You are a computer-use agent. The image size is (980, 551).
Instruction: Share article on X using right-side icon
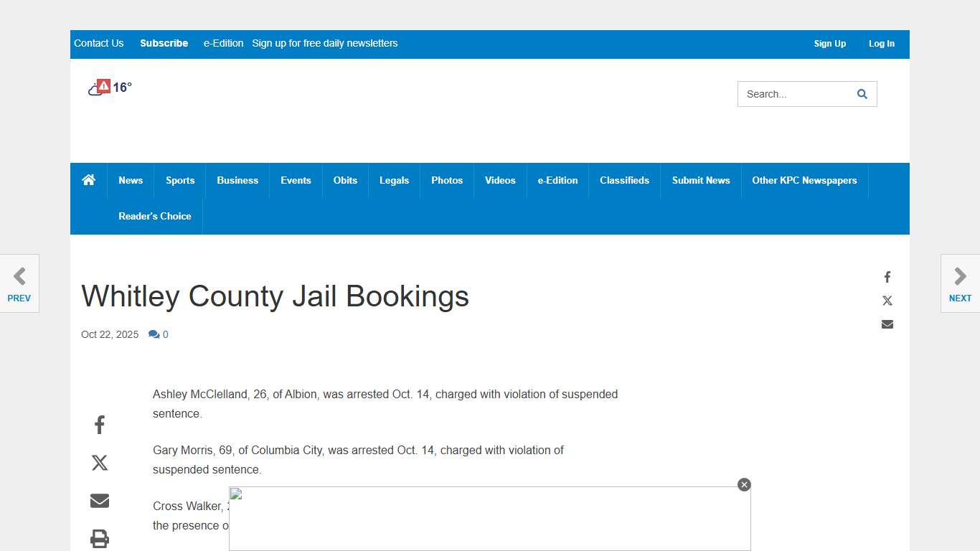tap(887, 300)
